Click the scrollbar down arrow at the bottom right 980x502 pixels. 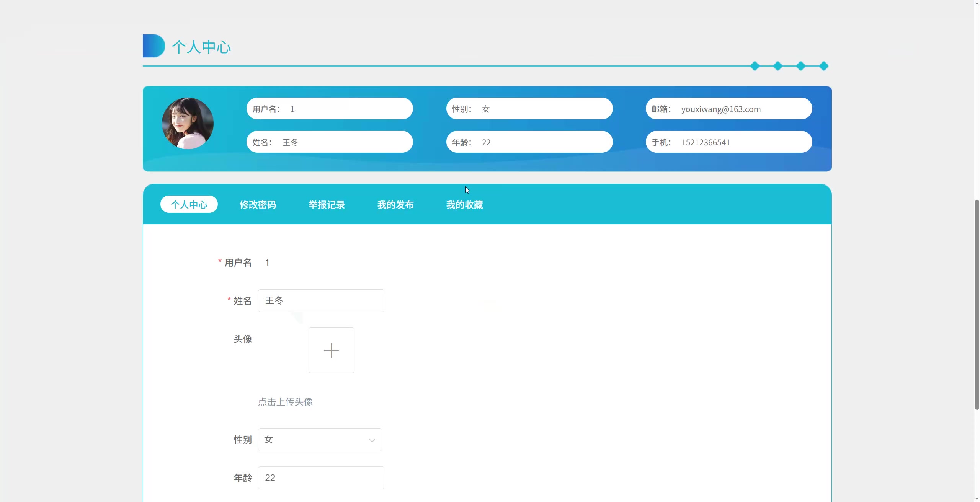coord(977,499)
